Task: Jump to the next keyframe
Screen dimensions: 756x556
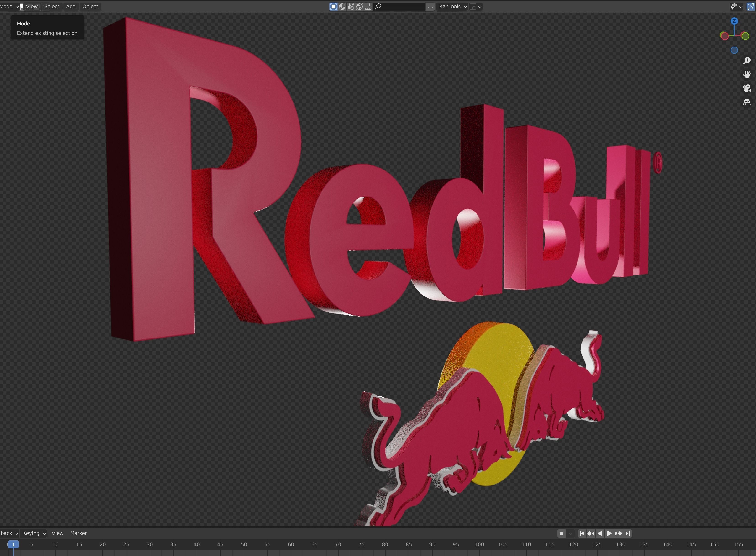Action: (618, 533)
